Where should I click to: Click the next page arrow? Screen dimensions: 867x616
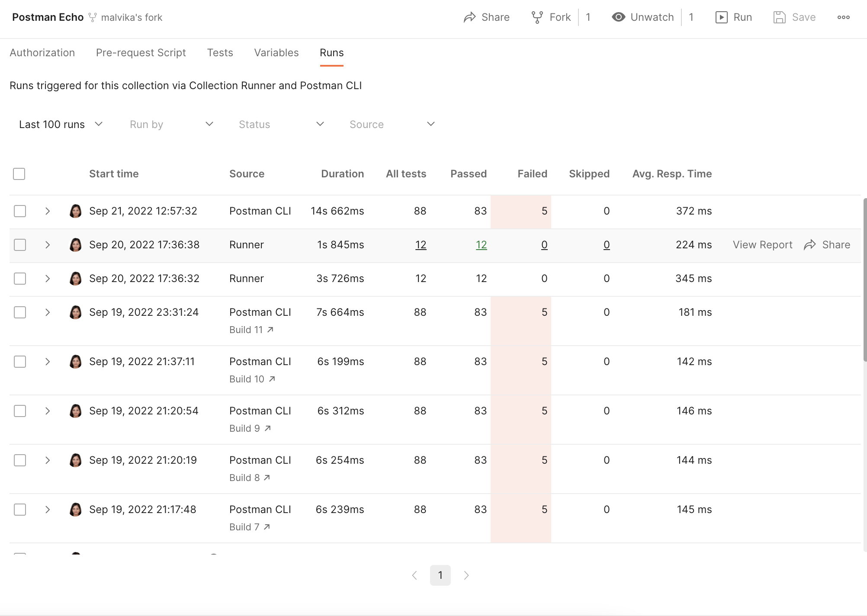coord(466,575)
